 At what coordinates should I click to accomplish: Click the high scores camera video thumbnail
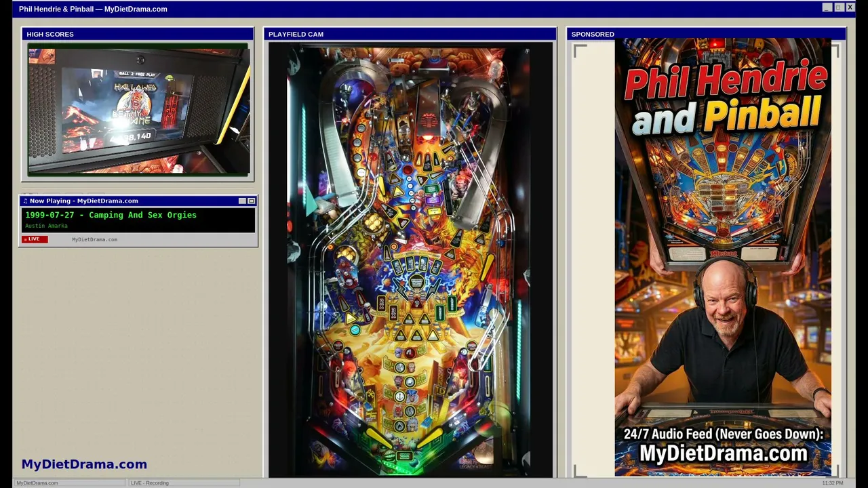tap(138, 110)
